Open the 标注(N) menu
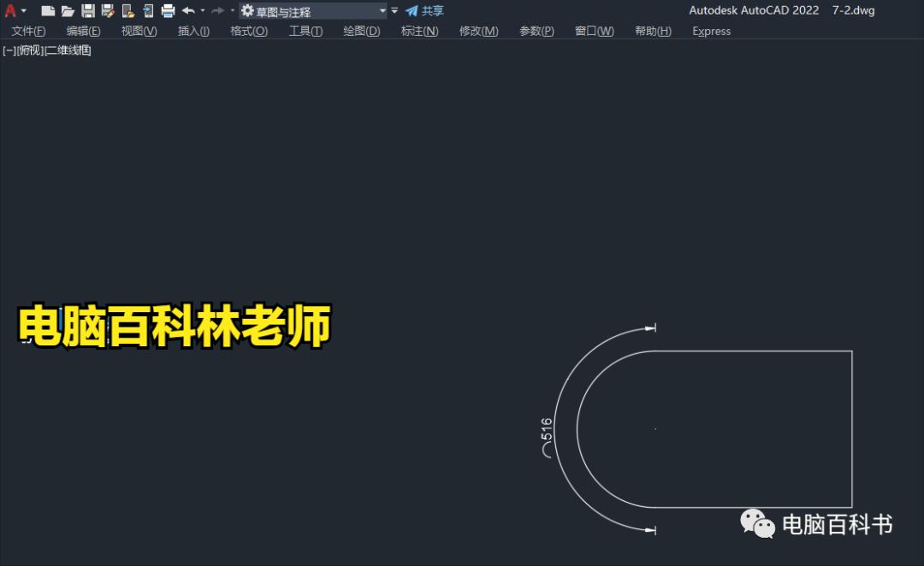This screenshot has height=566, width=924. 418,31
